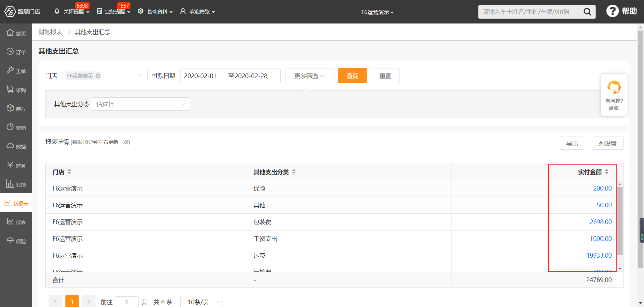Open the F6运营演示 store switcher in header
Image resolution: width=644 pixels, height=307 pixels.
[x=377, y=12]
